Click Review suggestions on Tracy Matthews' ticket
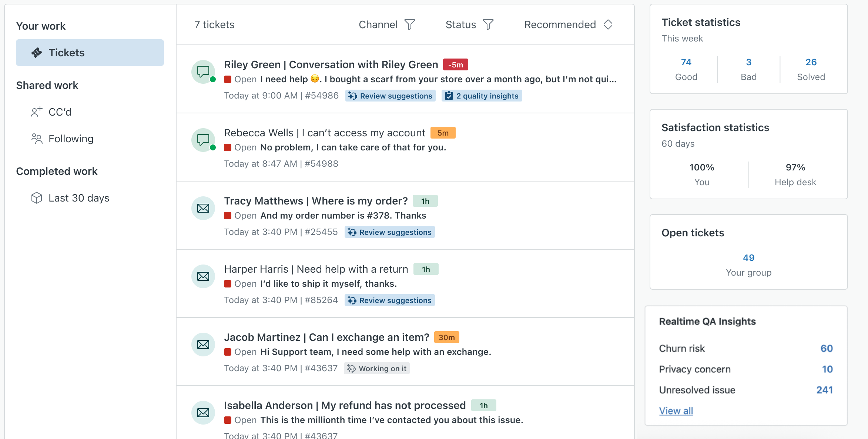The width and height of the screenshot is (868, 439). tap(390, 232)
